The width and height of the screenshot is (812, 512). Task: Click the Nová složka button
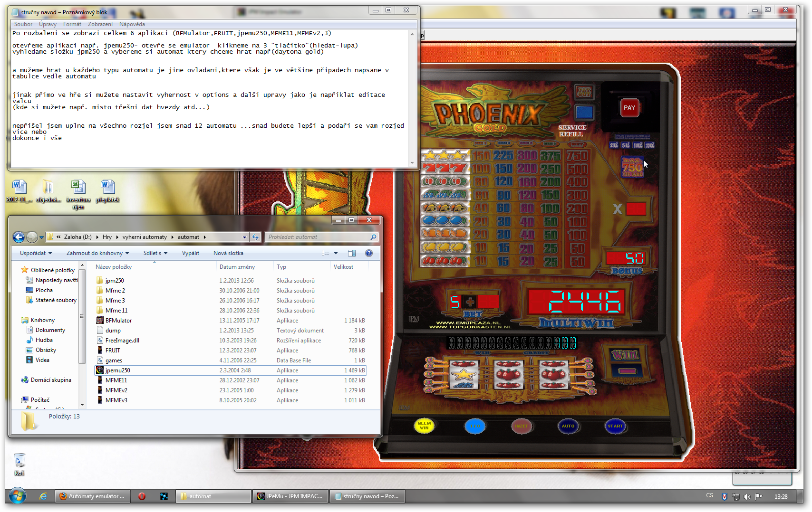click(228, 253)
